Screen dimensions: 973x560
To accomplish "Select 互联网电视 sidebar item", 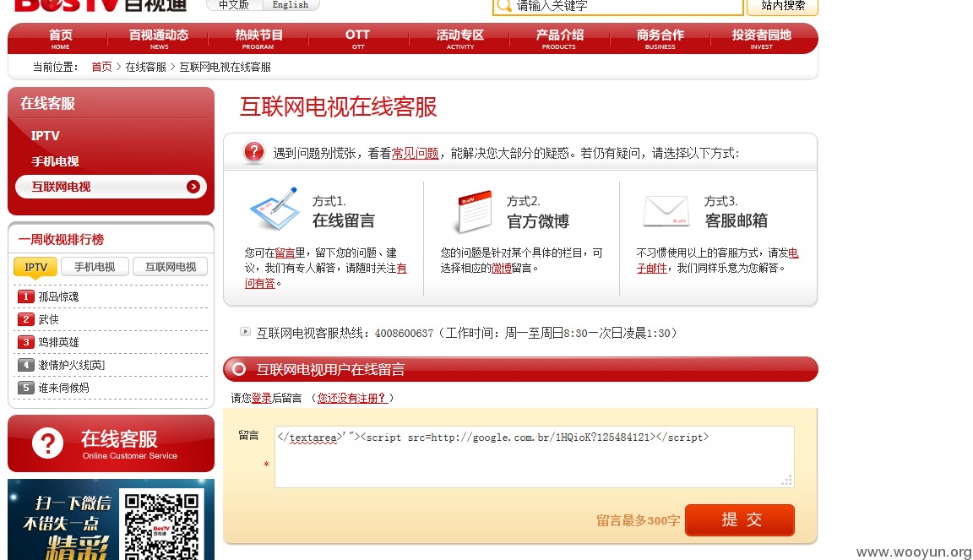I will tap(111, 187).
